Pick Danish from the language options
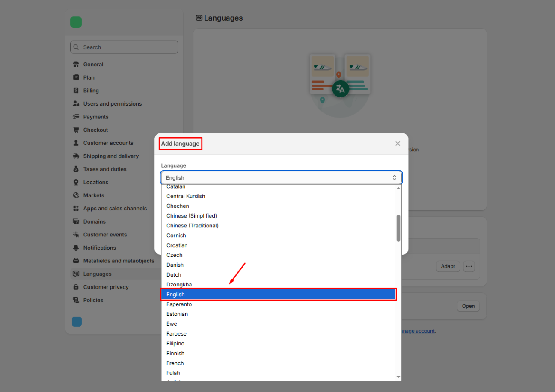This screenshot has width=555, height=392. coord(175,265)
